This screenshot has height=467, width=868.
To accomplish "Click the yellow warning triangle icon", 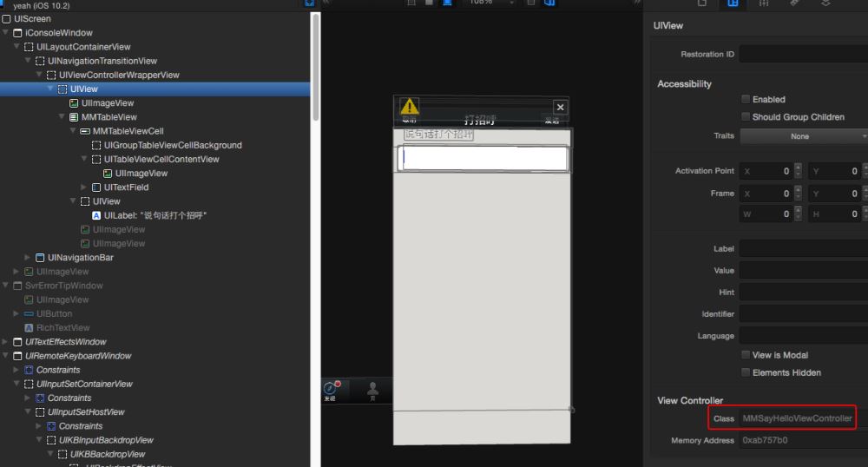I will 409,107.
